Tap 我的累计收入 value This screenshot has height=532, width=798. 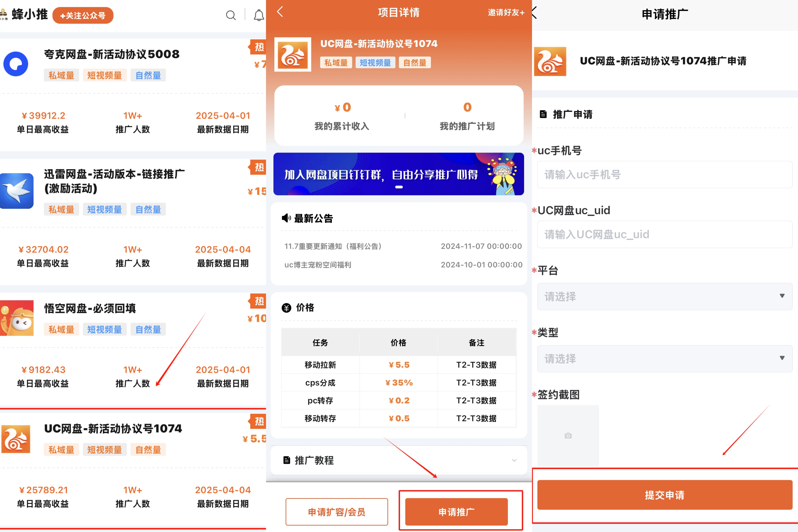point(342,107)
